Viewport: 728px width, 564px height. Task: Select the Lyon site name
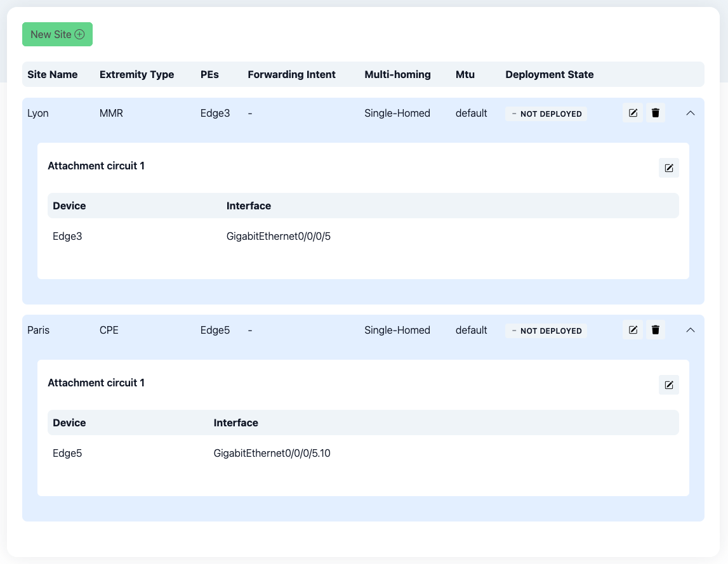pyautogui.click(x=38, y=113)
